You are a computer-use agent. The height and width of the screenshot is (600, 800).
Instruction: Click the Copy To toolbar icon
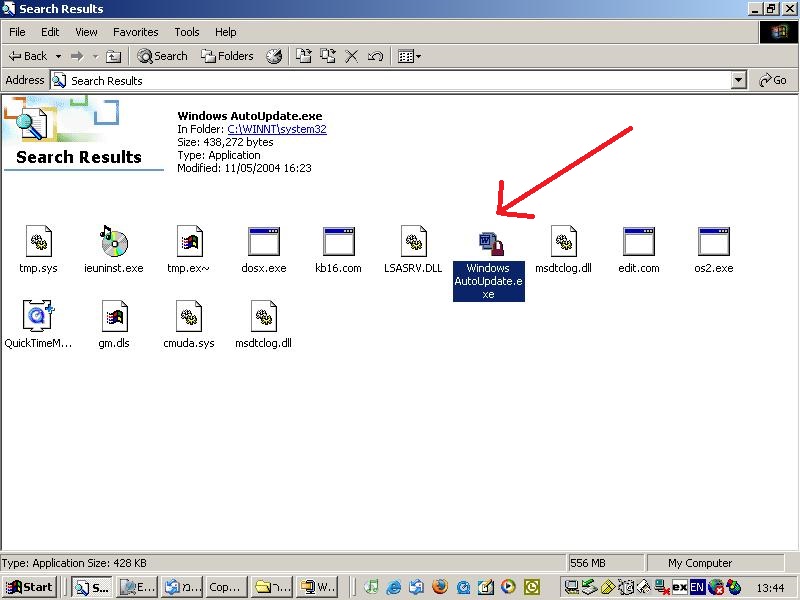tap(328, 56)
